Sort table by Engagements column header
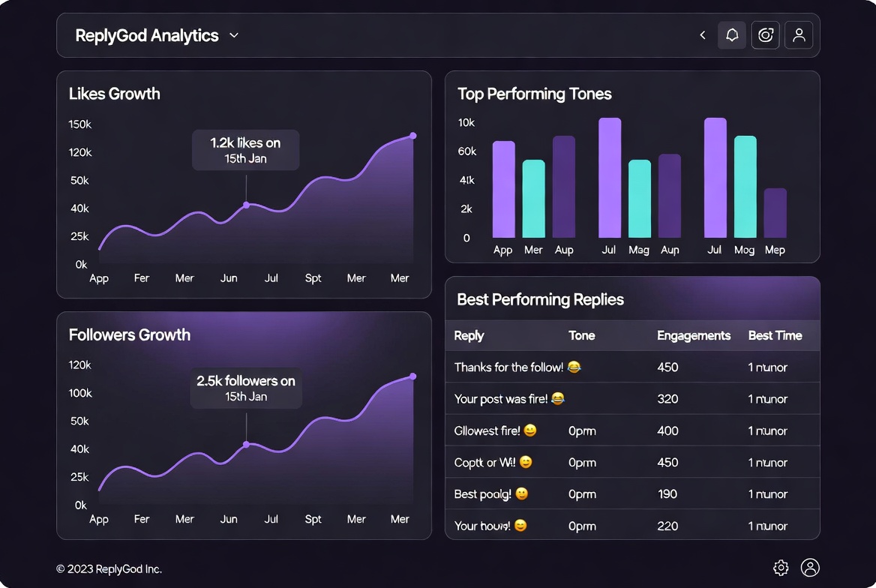The image size is (876, 588). pyautogui.click(x=693, y=335)
